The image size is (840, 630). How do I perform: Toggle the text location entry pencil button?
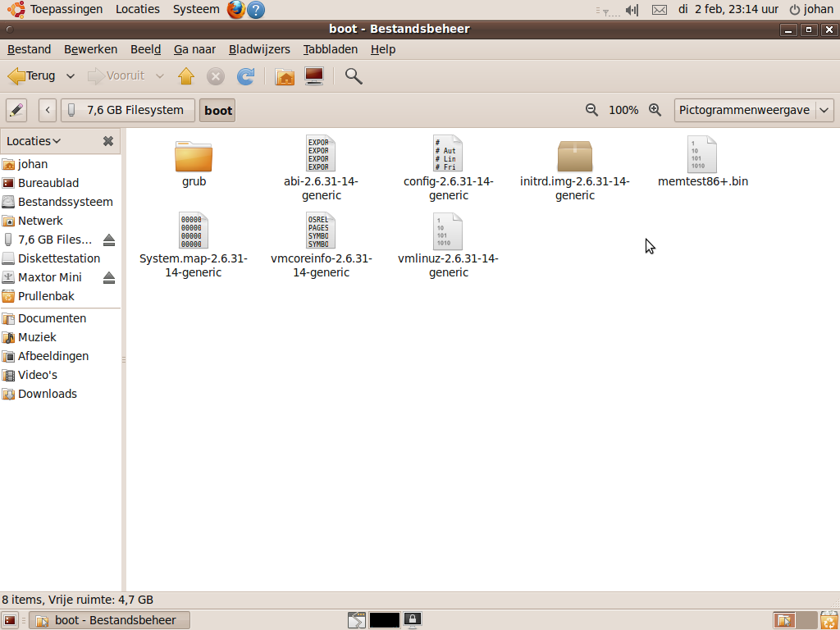tap(16, 110)
